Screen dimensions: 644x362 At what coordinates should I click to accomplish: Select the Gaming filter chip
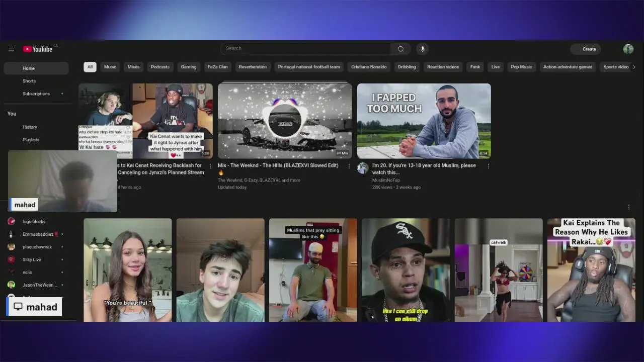tap(189, 67)
